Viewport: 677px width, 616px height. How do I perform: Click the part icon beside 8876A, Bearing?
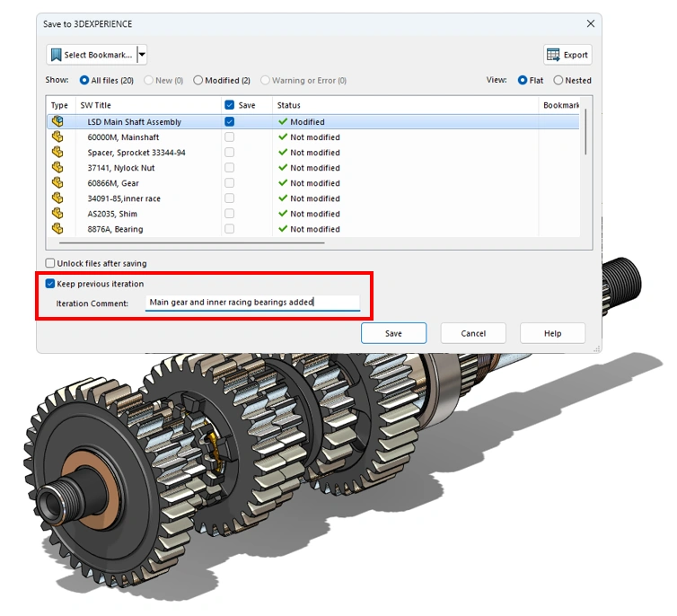pos(57,229)
